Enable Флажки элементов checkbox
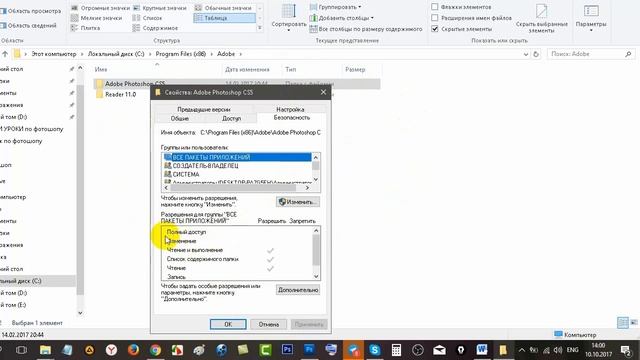Screen dimensions: 640x360 pyautogui.click(x=435, y=7)
